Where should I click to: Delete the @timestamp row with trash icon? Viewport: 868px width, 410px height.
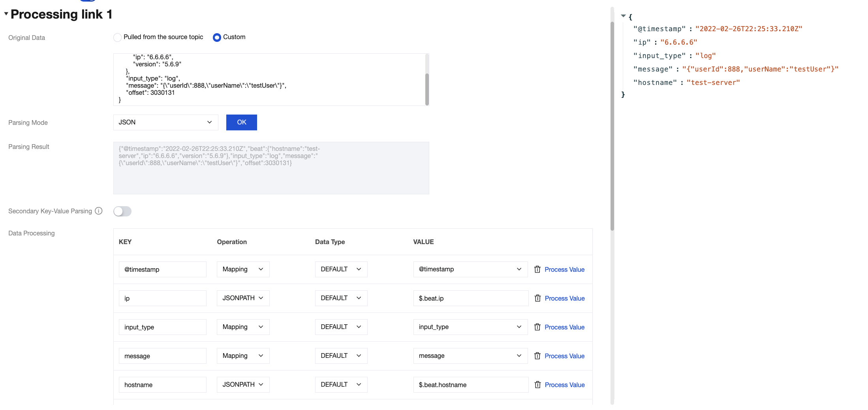537,269
